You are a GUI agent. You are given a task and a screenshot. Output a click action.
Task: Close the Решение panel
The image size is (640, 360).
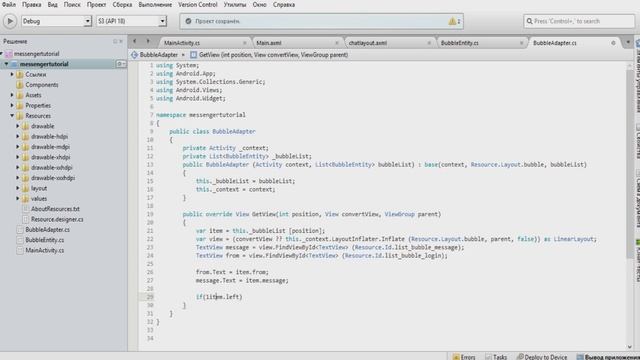[x=121, y=41]
